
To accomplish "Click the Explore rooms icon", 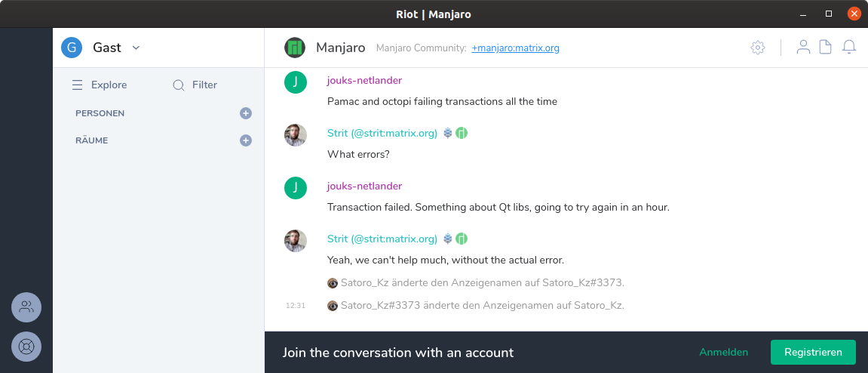I will pos(77,85).
